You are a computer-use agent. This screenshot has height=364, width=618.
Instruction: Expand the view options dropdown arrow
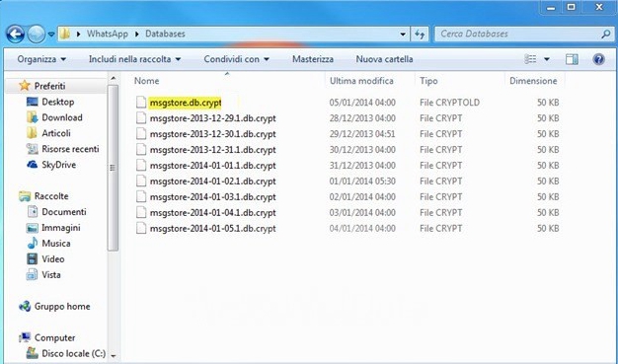547,59
